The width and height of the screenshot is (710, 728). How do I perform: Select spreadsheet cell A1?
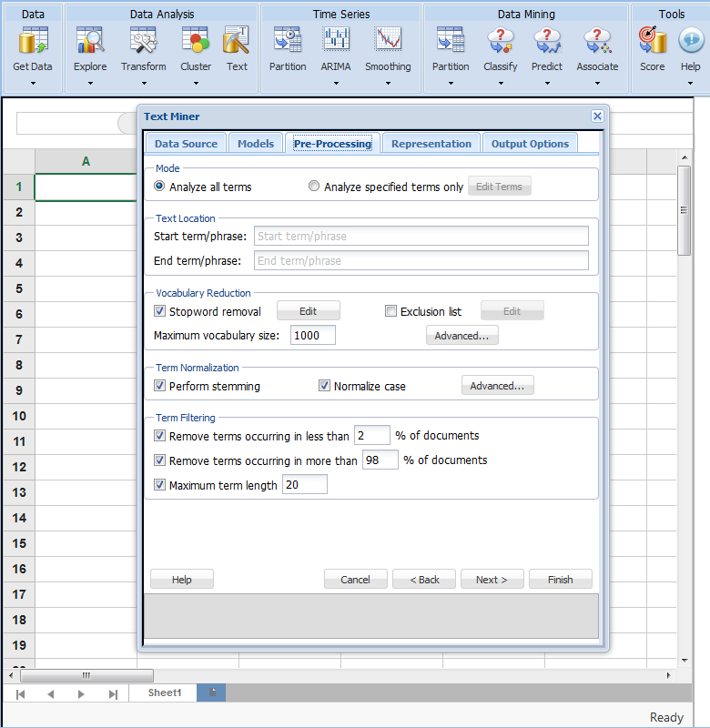tap(86, 187)
